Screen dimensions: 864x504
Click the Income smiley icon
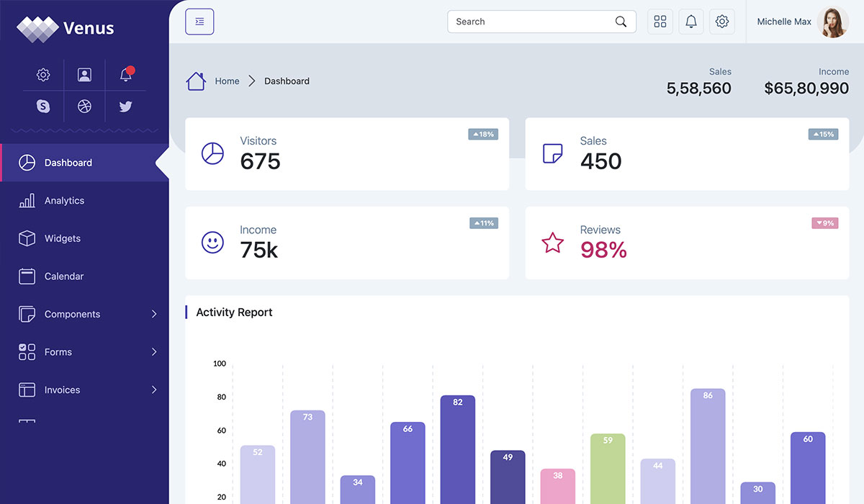point(212,243)
